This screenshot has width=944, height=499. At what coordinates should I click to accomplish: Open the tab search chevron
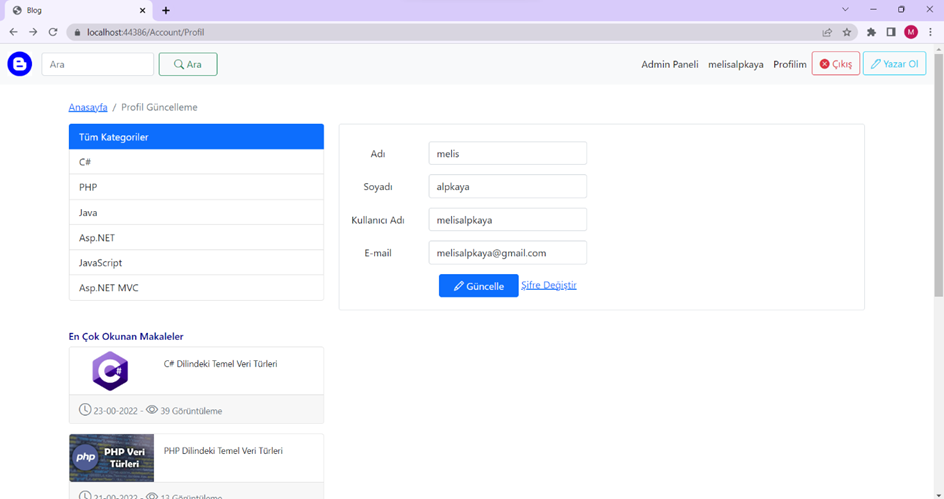coord(845,10)
